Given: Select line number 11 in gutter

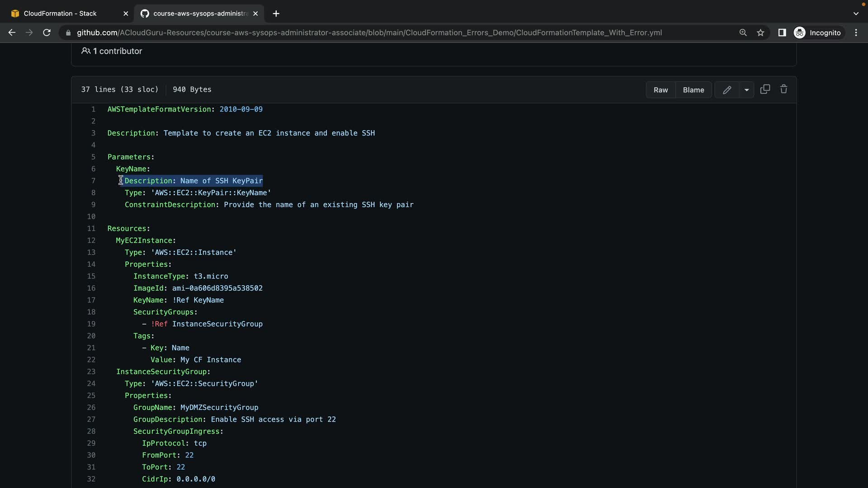Looking at the screenshot, I should pyautogui.click(x=91, y=229).
